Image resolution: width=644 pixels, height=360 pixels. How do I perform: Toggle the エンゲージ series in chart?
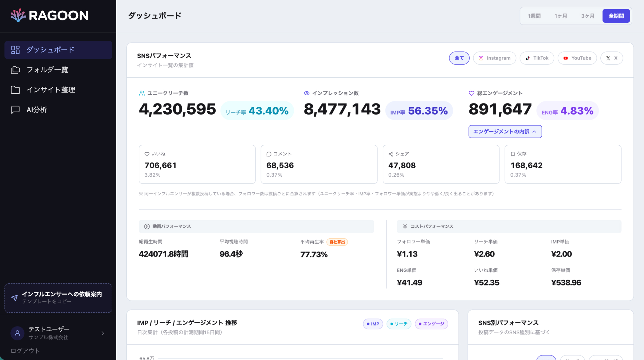tap(432, 324)
